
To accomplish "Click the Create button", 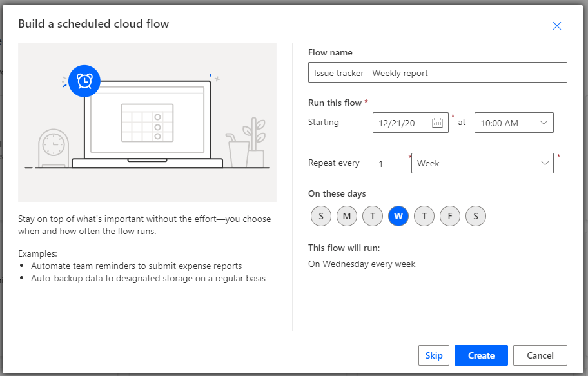I will click(481, 355).
